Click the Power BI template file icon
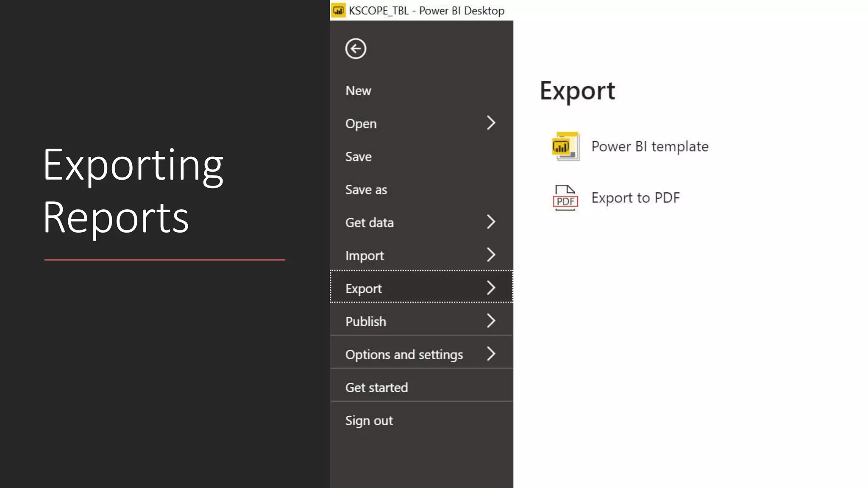This screenshot has width=868, height=488. pos(566,146)
